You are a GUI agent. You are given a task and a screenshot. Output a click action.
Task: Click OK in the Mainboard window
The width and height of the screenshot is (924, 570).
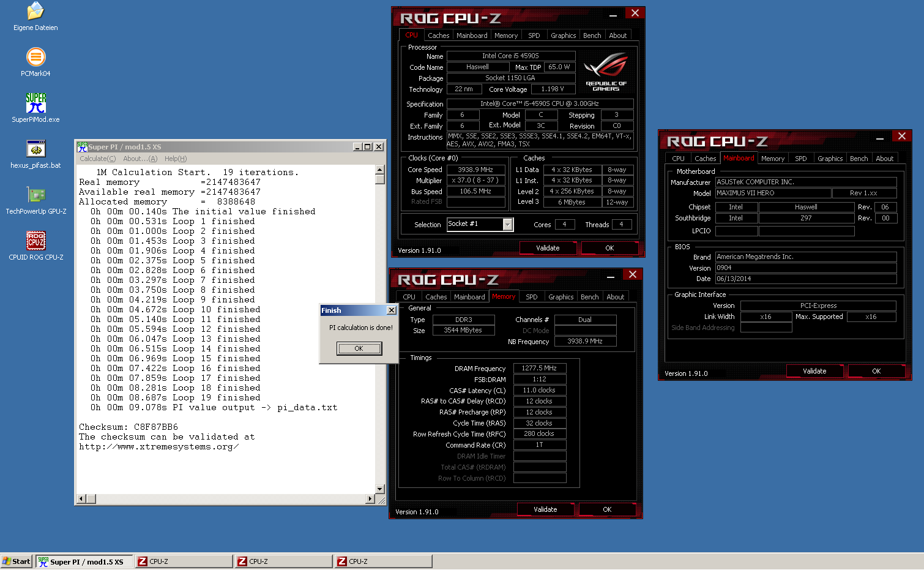pos(876,371)
